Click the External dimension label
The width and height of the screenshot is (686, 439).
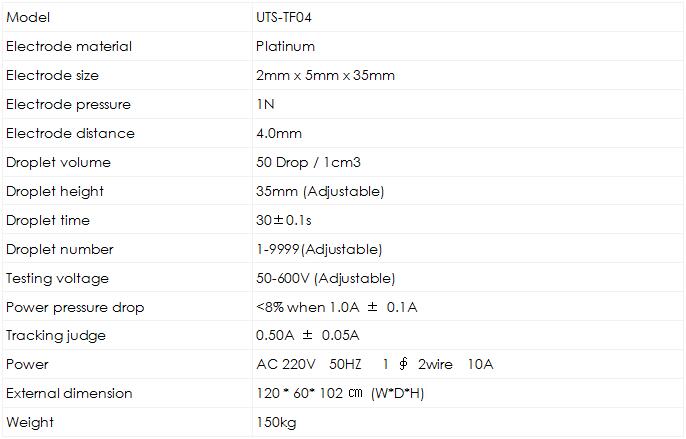coord(69,393)
